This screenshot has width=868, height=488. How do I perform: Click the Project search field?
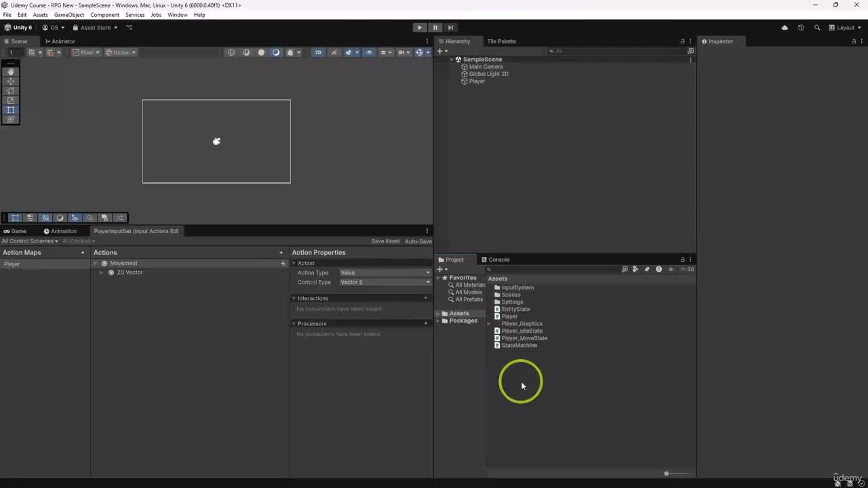click(x=553, y=269)
